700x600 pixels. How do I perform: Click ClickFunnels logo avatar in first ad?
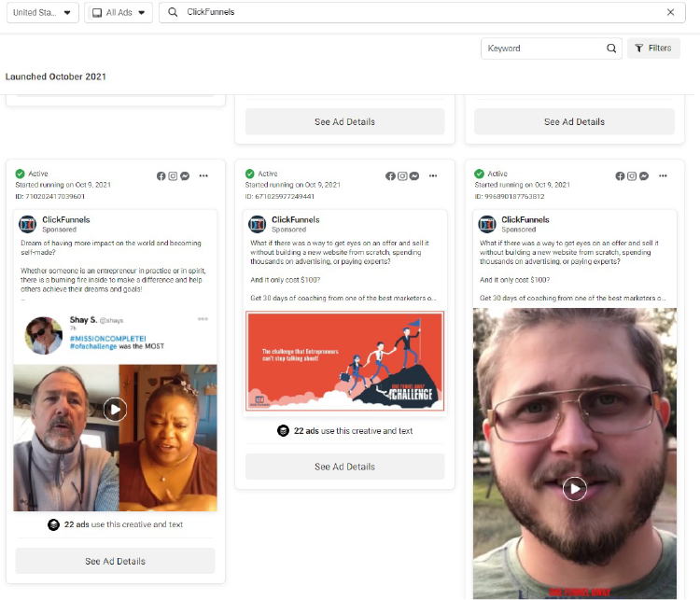pos(28,224)
